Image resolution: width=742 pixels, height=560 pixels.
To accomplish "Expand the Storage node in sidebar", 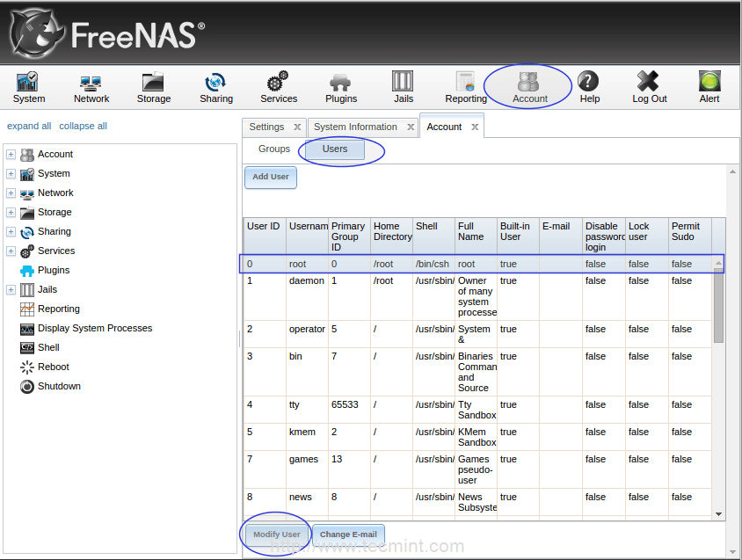I will [x=11, y=213].
